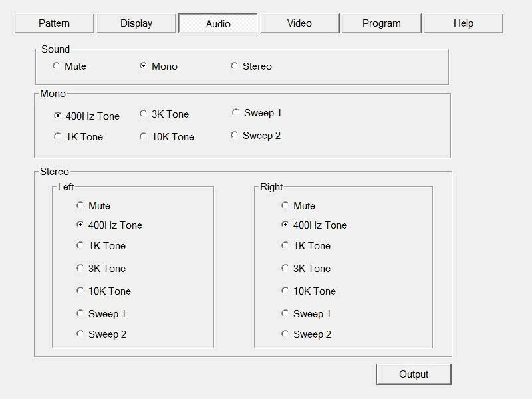Set Right channel to 10K Tone
The image size is (532, 399).
285,291
